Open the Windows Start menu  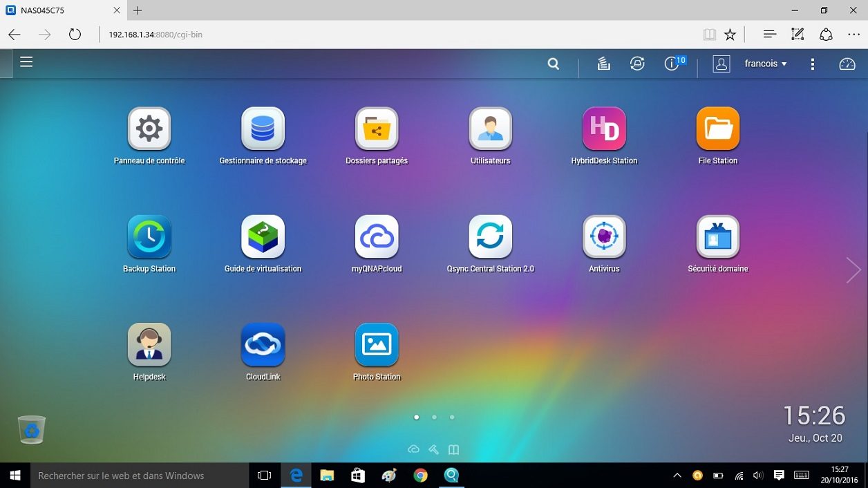[15, 476]
